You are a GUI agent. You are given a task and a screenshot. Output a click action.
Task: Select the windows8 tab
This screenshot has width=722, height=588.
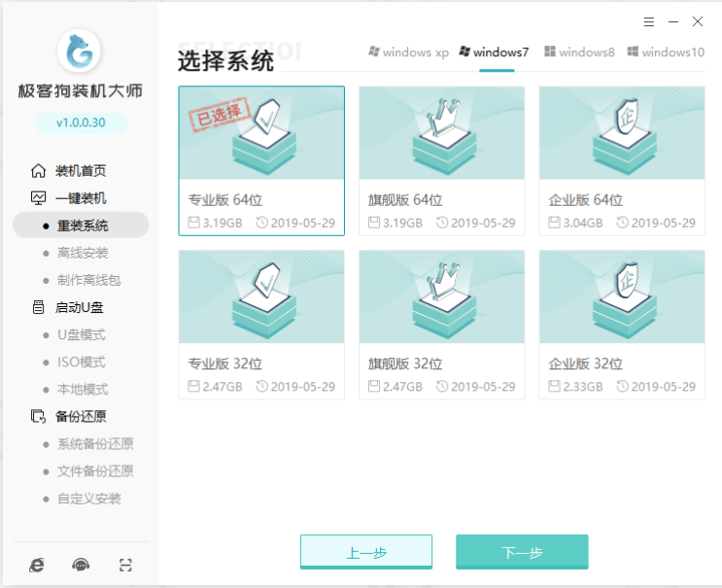tap(579, 52)
